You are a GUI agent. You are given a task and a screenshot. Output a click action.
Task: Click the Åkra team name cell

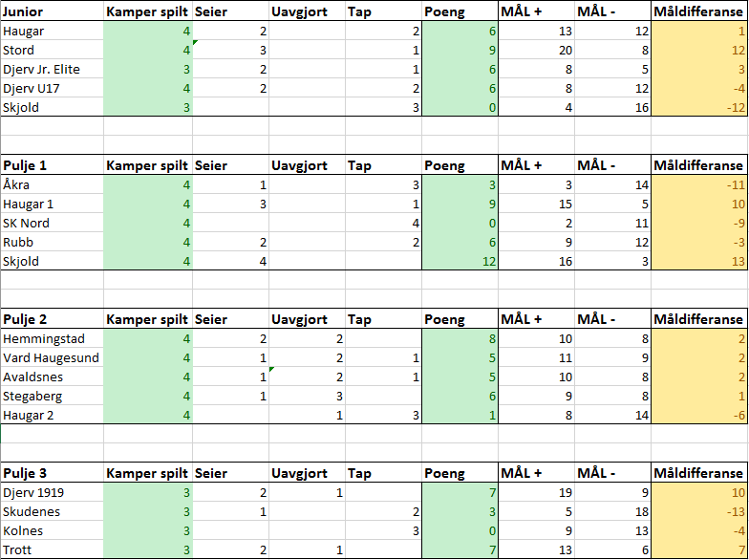pyautogui.click(x=52, y=184)
